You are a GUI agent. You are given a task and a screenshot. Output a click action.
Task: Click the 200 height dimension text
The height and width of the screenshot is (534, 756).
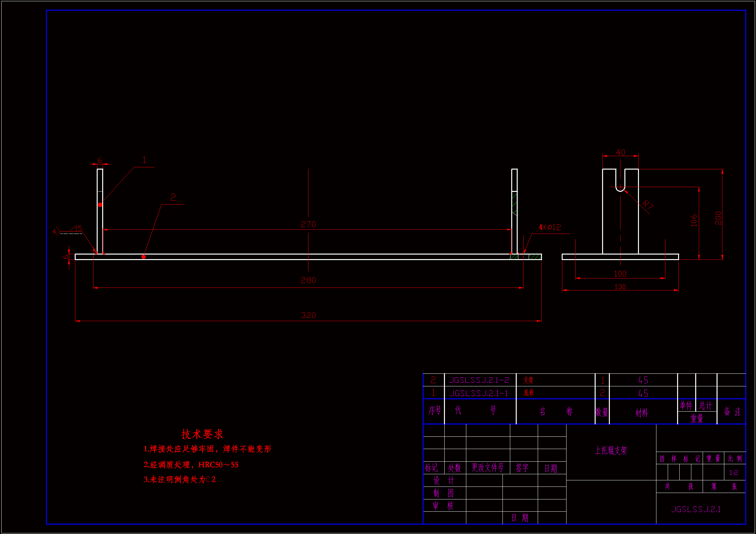(x=718, y=218)
